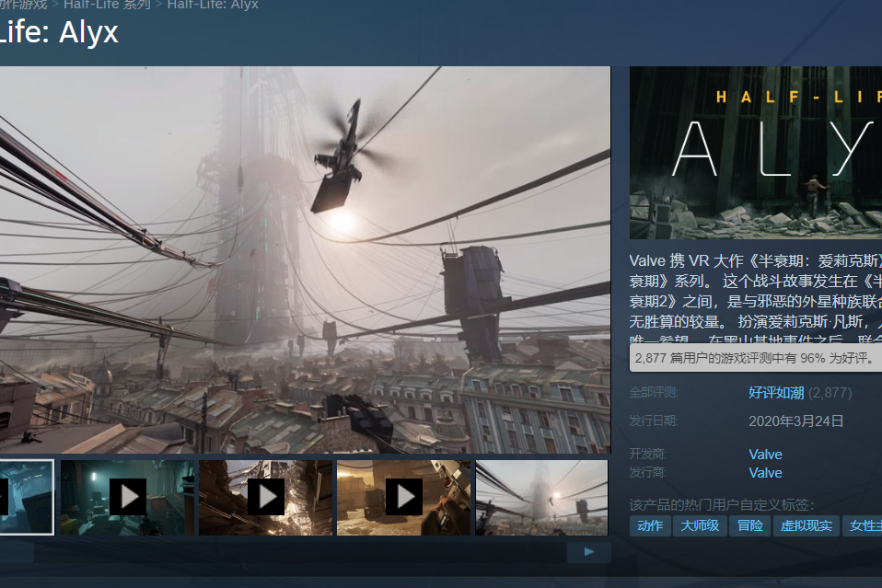Click the 发行日期 label
Image resolution: width=882 pixels, height=588 pixels.
coord(654,421)
